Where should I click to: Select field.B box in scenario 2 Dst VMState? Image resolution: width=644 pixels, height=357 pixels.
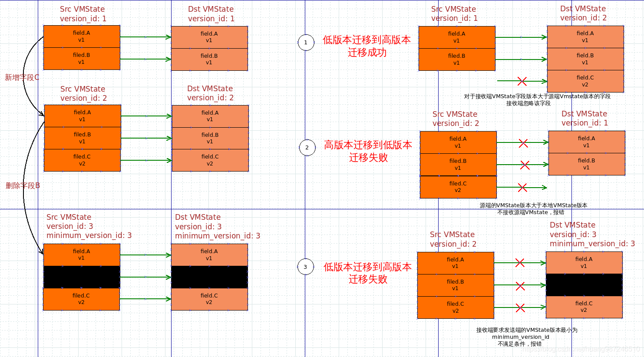point(587,164)
